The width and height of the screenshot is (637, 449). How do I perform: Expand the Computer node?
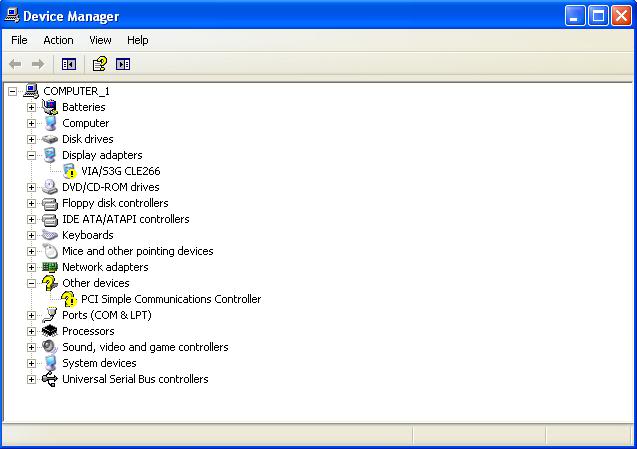31,123
